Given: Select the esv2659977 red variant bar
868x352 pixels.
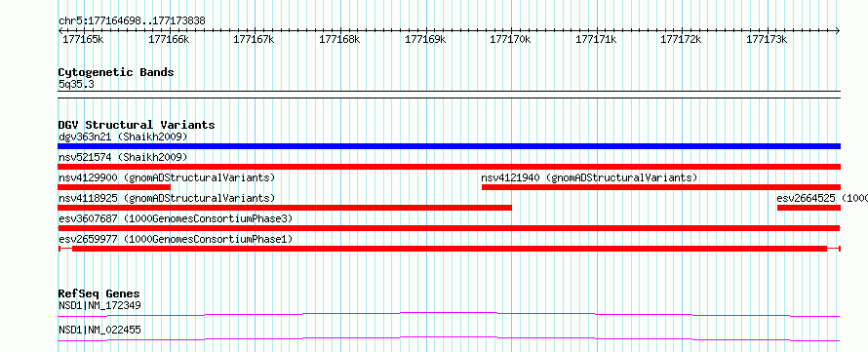Looking at the screenshot, I should [x=449, y=249].
